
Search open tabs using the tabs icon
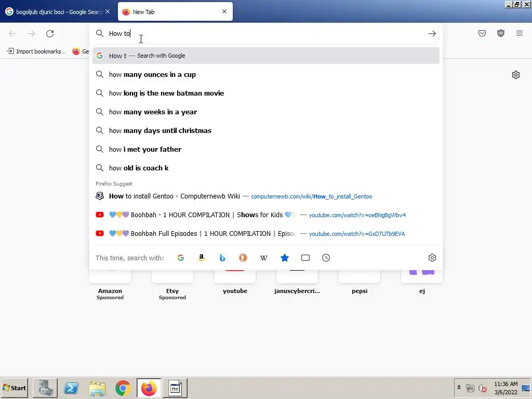coord(305,258)
